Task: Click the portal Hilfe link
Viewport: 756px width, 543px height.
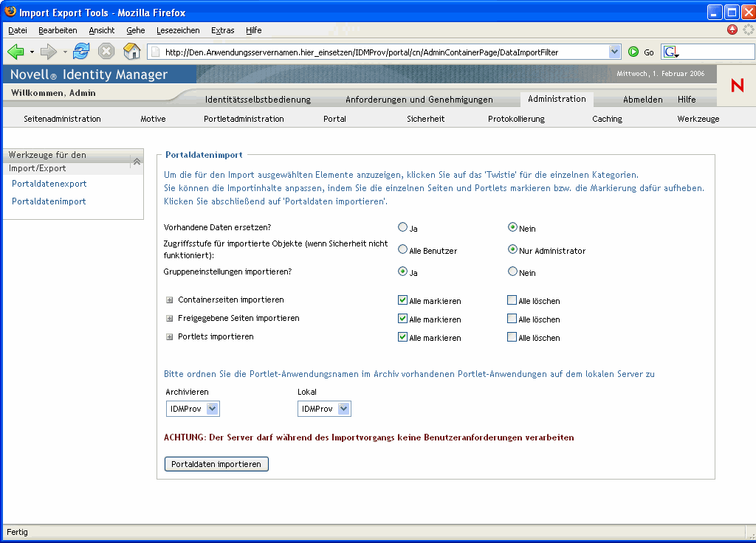Action: pos(687,100)
